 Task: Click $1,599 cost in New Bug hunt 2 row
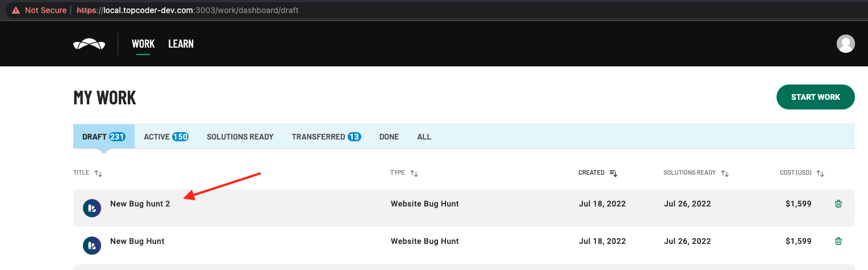tap(799, 204)
